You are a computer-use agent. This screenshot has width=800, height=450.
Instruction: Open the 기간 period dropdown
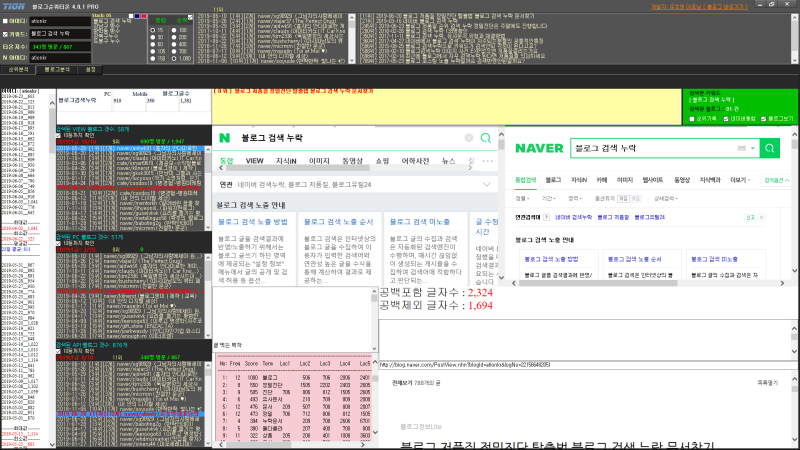pyautogui.click(x=548, y=198)
